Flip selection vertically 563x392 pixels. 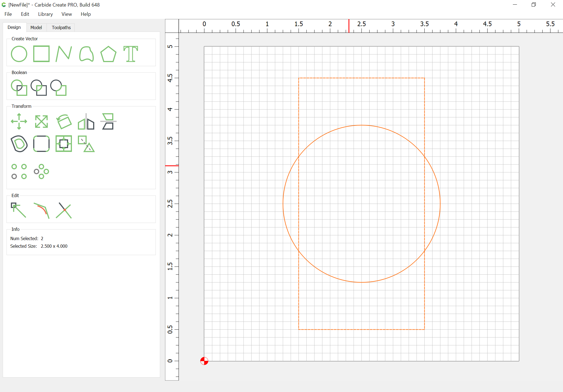tap(108, 121)
